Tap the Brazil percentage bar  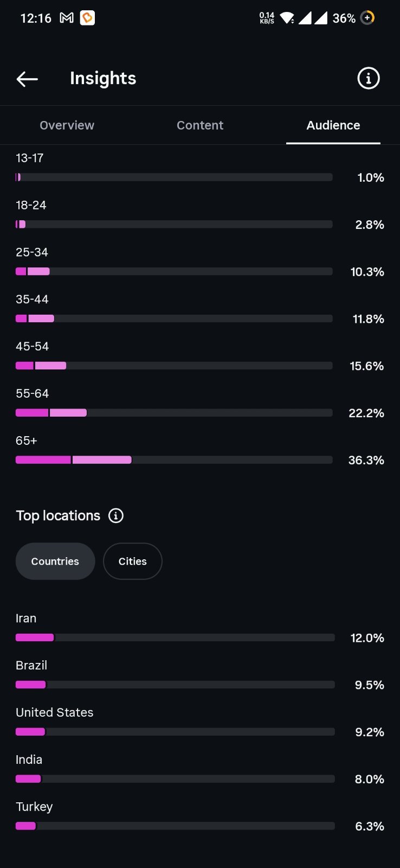175,685
